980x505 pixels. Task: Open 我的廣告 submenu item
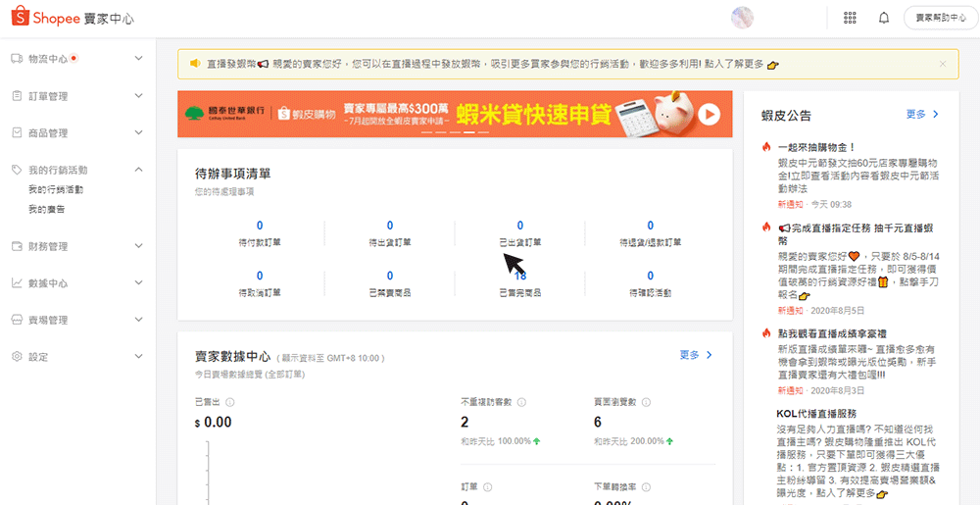47,210
